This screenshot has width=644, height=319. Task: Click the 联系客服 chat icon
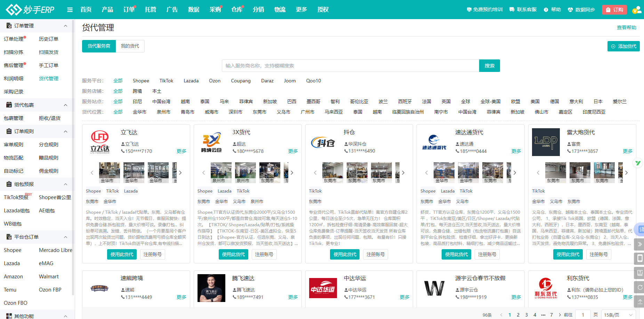512,10
